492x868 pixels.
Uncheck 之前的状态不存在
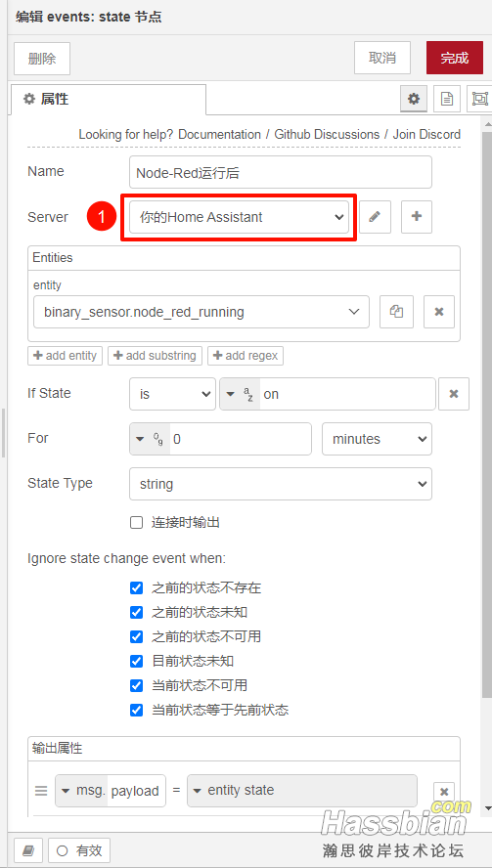pyautogui.click(x=136, y=587)
